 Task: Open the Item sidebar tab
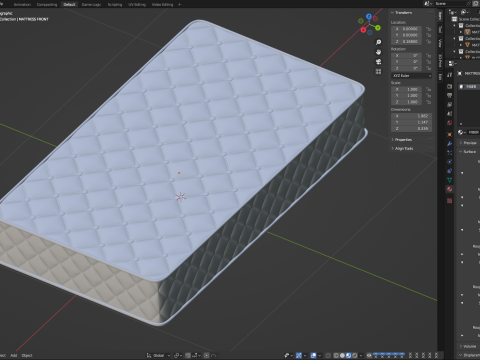point(440,16)
